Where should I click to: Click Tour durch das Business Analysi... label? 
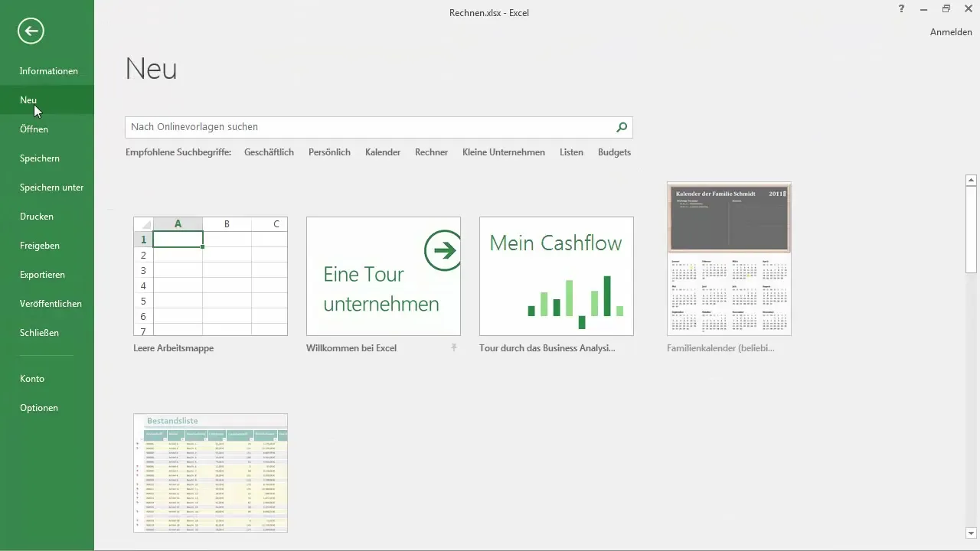click(x=547, y=348)
